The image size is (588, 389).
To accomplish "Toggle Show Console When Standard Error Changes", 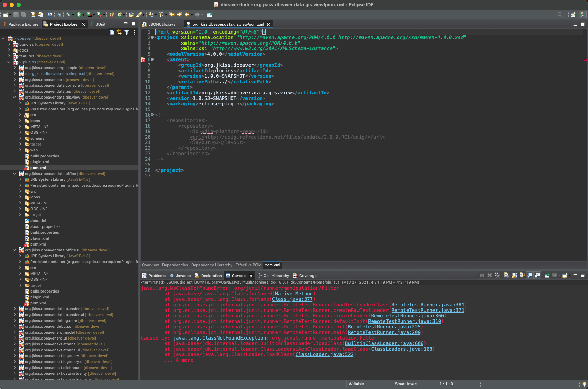I will (x=537, y=275).
